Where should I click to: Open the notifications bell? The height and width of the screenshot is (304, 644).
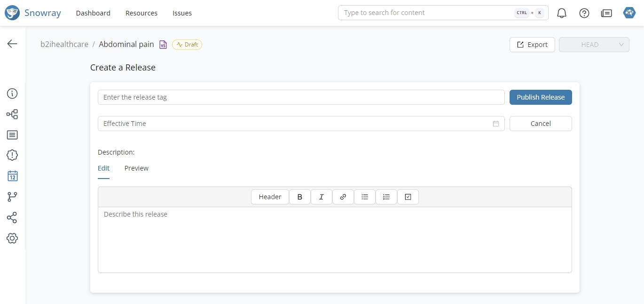tap(561, 13)
